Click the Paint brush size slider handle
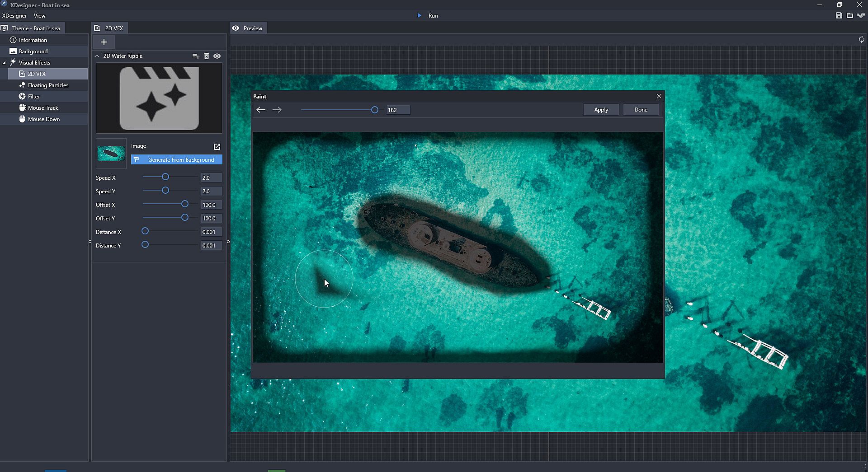868x472 pixels. [375, 110]
